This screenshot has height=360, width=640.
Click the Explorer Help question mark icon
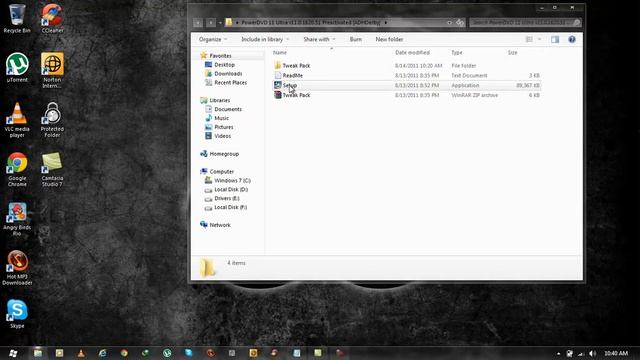(x=572, y=40)
